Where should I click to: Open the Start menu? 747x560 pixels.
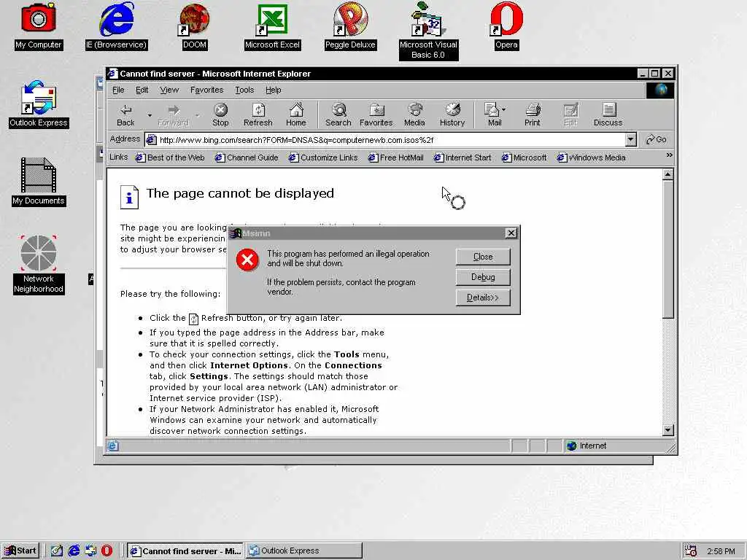(20, 551)
